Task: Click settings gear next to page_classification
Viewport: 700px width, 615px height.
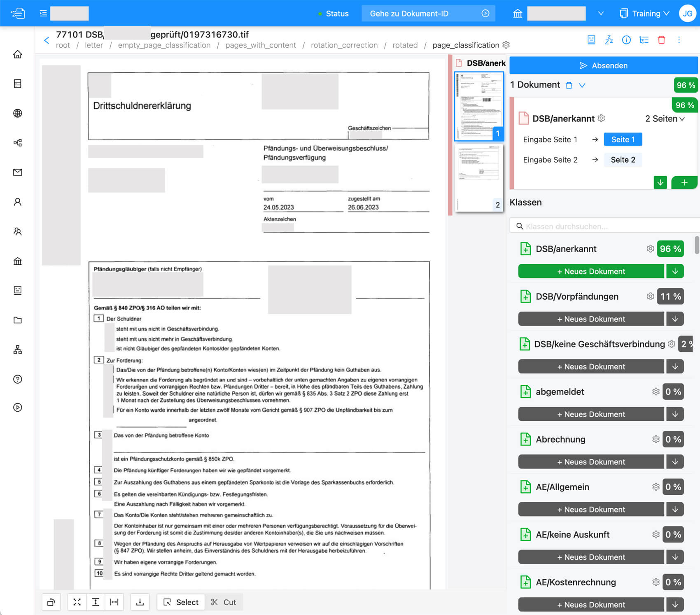Action: click(x=506, y=45)
